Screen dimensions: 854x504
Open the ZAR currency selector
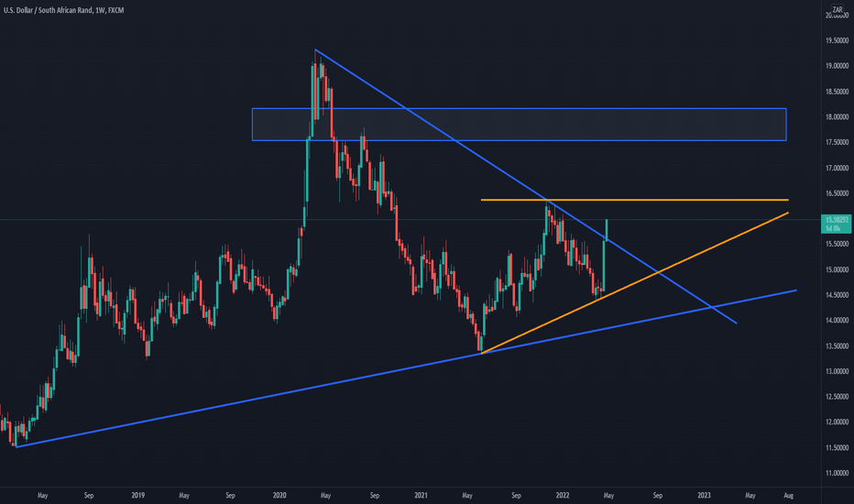(838, 10)
